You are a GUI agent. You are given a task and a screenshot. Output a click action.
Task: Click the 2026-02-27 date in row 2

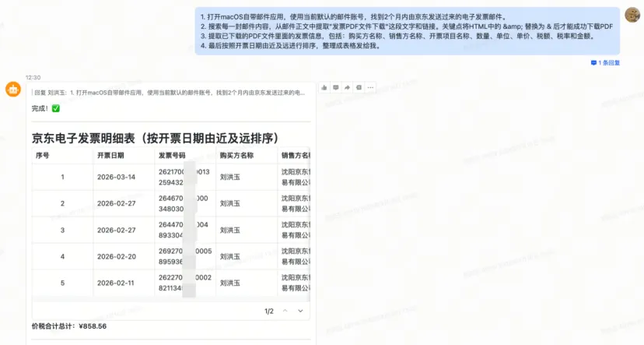pos(116,203)
